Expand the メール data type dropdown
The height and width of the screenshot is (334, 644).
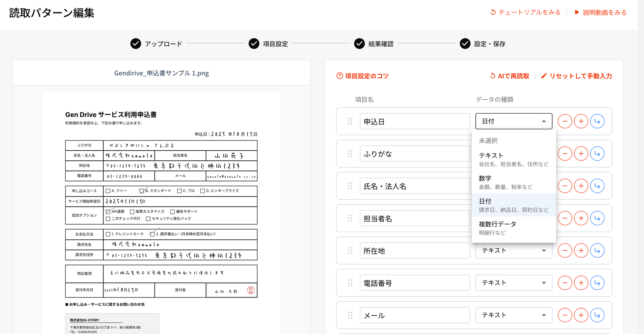click(514, 315)
